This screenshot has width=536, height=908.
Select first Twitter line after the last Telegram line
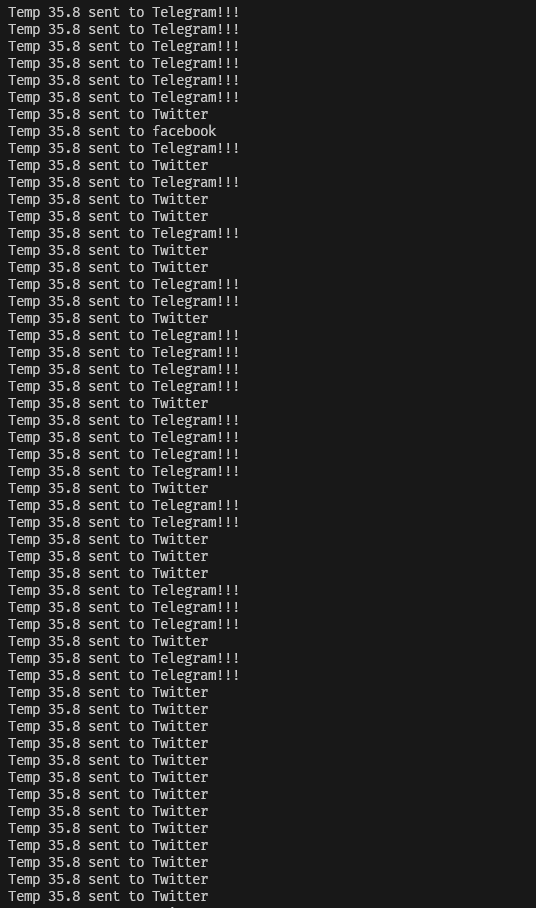click(x=108, y=692)
